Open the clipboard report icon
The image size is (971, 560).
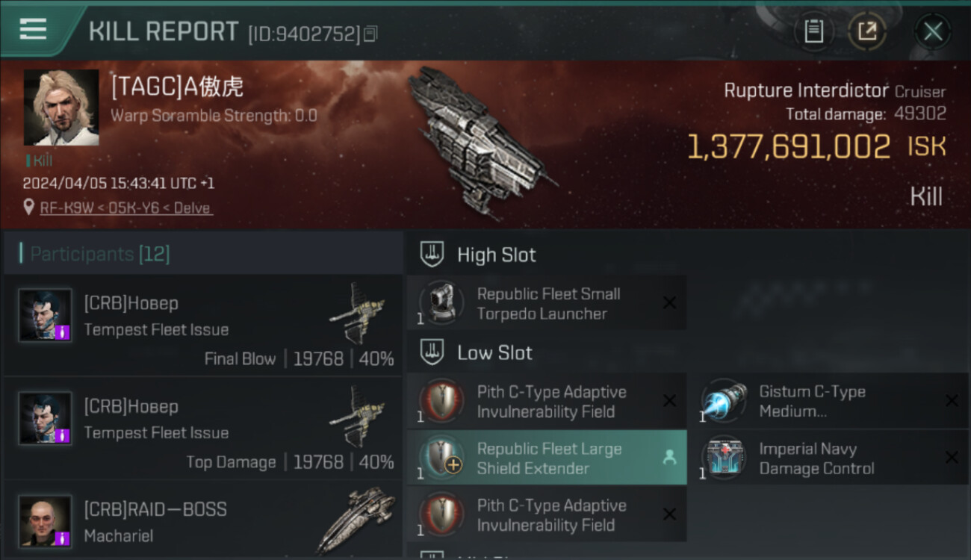pos(813,31)
